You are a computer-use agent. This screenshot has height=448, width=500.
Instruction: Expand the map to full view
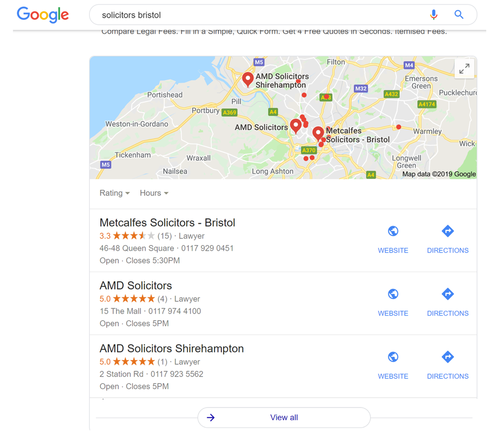(x=464, y=69)
